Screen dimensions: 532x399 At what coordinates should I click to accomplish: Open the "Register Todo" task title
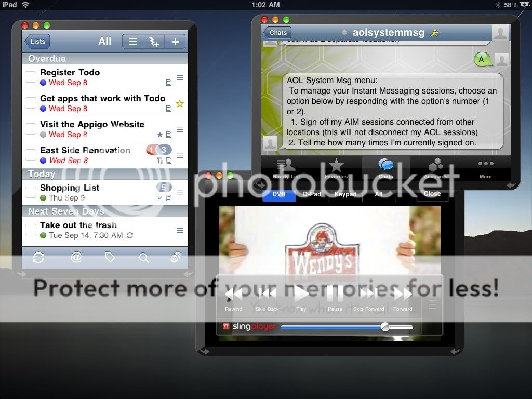coord(70,72)
